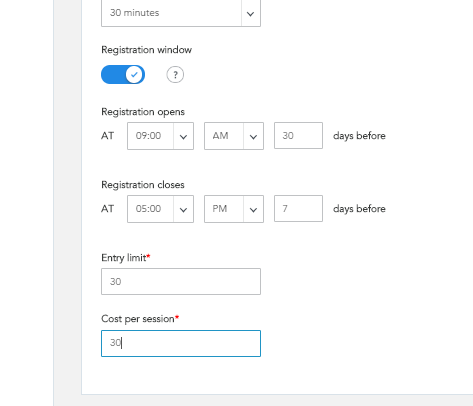This screenshot has height=406, width=473.
Task: Select the 30 minutes duration field
Action: 181,13
